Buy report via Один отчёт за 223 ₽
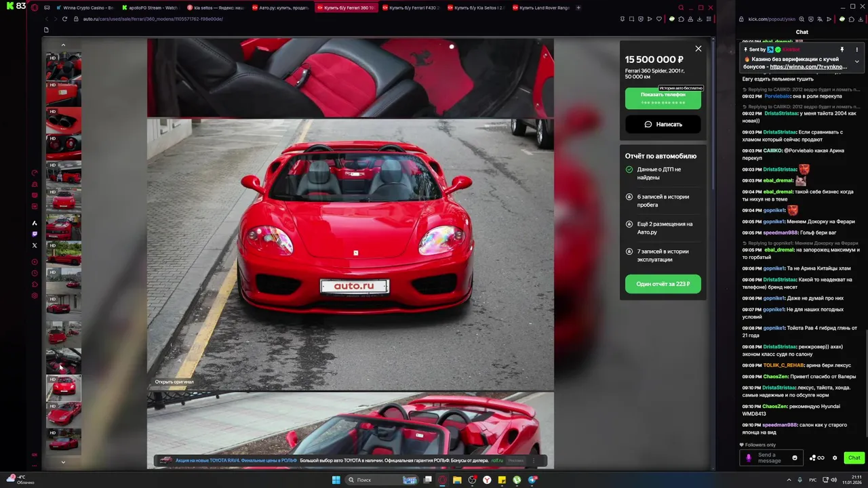The image size is (868, 488). (663, 284)
